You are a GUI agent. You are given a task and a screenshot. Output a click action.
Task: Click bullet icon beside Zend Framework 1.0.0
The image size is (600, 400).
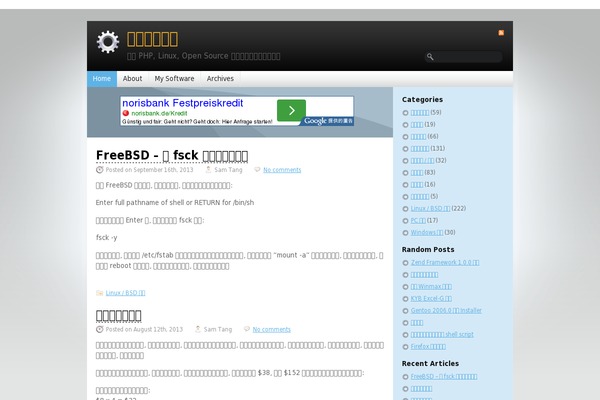pyautogui.click(x=406, y=263)
